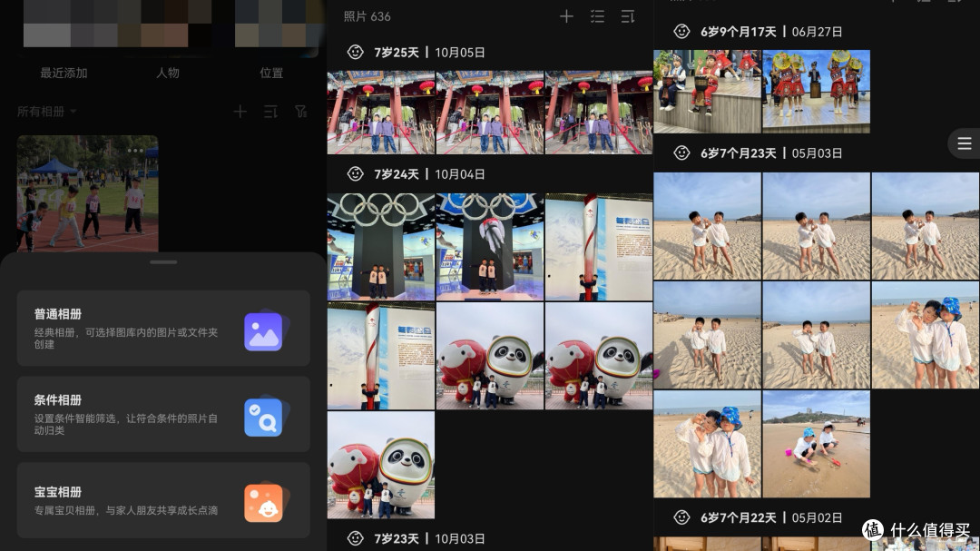
Task: Open first temple gate photo under 10月05日
Action: coord(380,113)
